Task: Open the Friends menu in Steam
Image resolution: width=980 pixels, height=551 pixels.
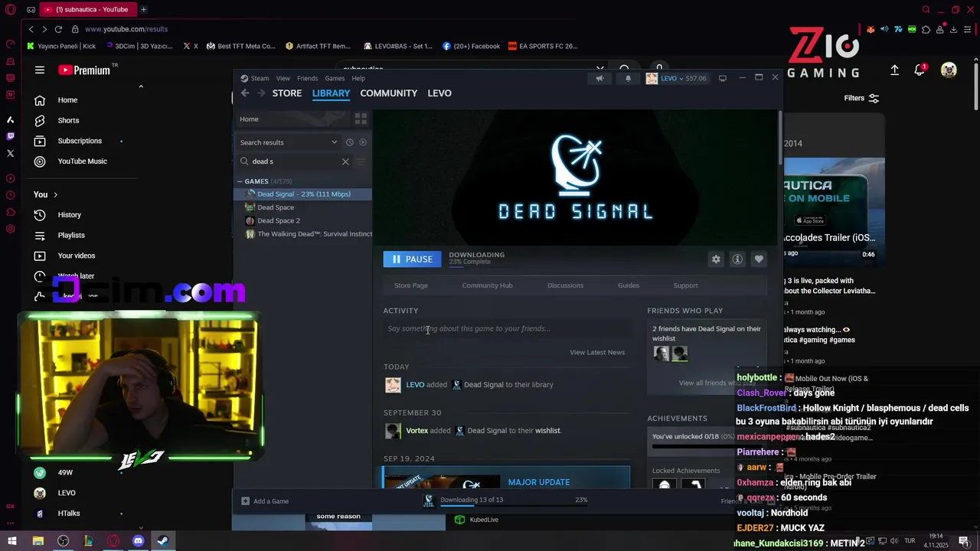Action: coord(307,78)
